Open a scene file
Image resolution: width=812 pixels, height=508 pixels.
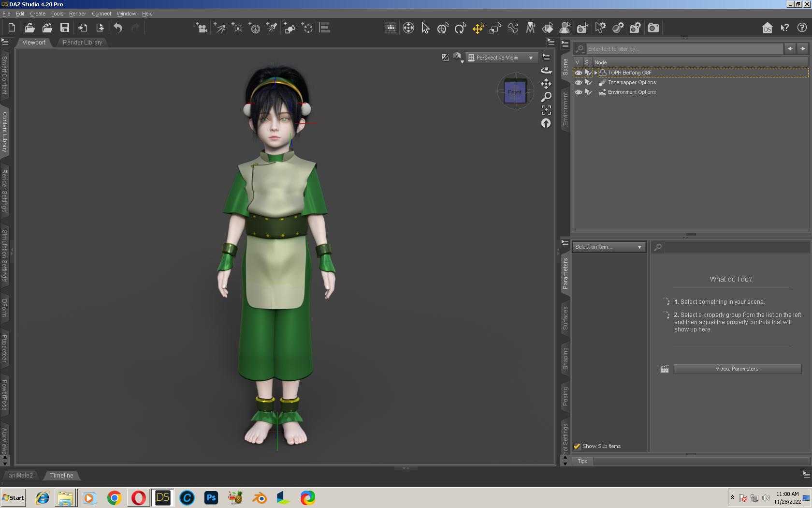29,28
